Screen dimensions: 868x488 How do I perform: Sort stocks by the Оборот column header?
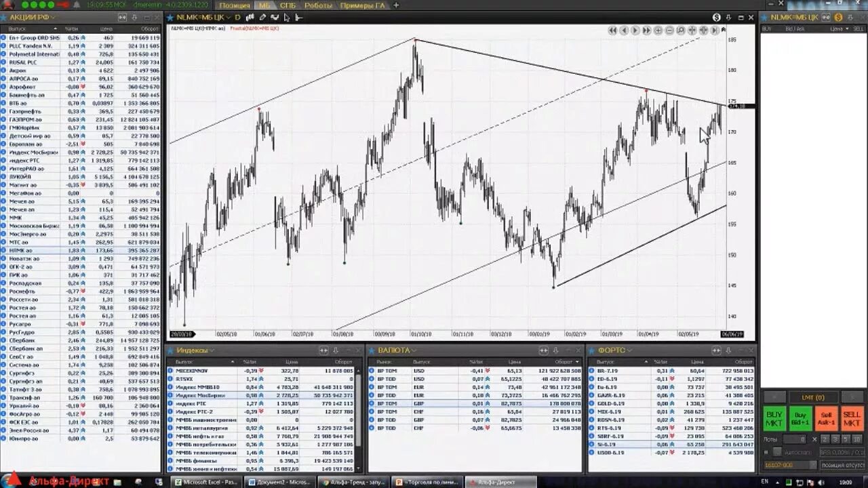150,29
